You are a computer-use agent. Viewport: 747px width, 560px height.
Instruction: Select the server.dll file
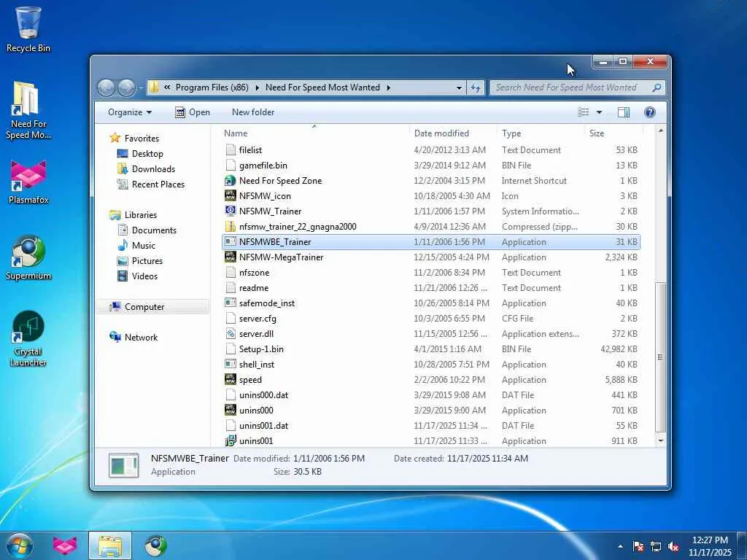431,334
